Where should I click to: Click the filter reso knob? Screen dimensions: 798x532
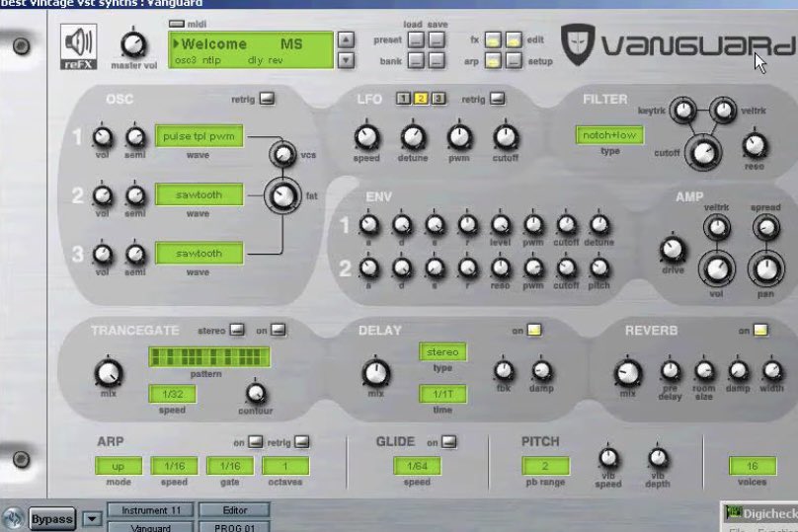tap(755, 146)
